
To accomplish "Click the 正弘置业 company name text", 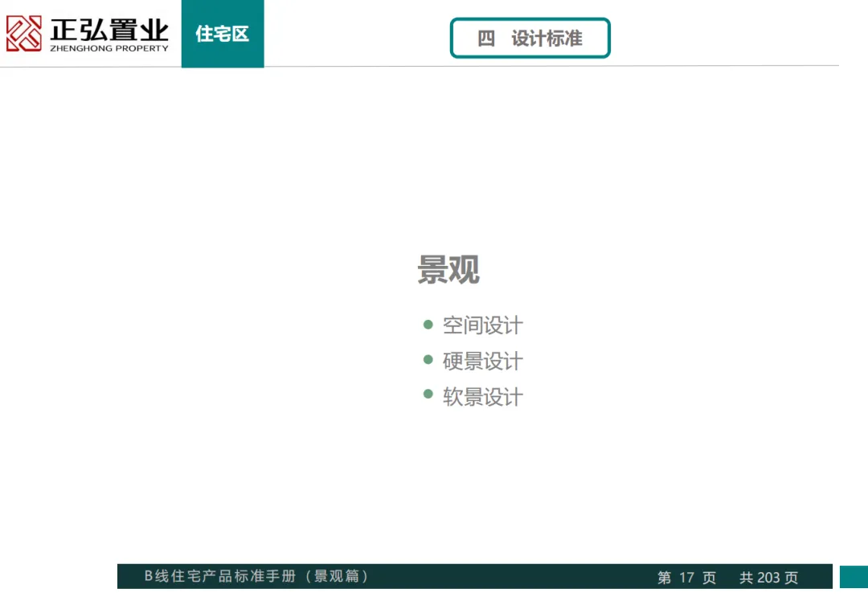I will coord(109,29).
